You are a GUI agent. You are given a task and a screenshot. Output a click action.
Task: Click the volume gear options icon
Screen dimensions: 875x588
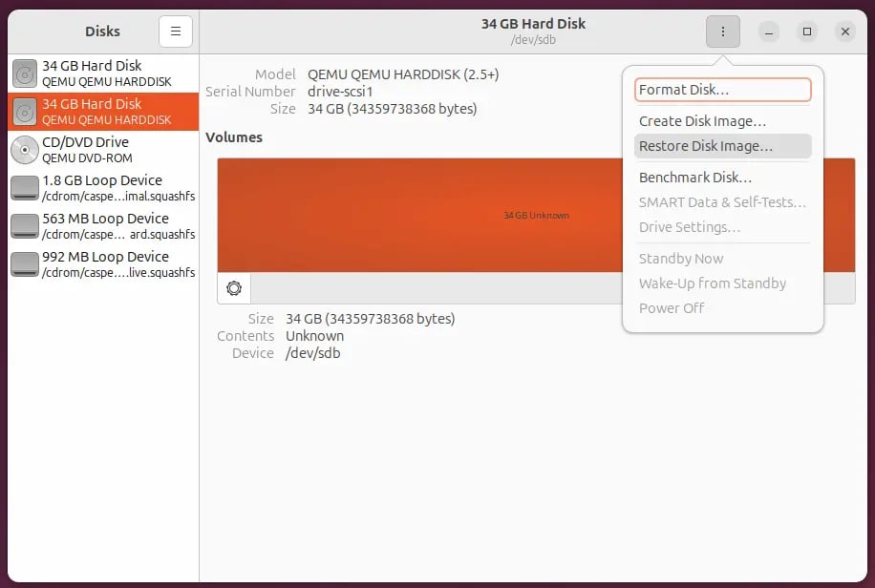click(234, 288)
